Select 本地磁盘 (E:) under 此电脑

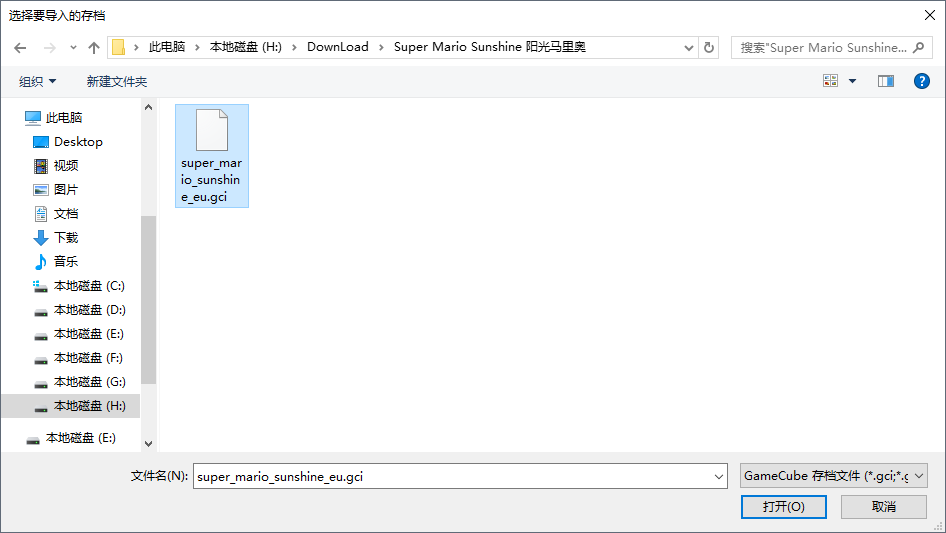pos(89,334)
